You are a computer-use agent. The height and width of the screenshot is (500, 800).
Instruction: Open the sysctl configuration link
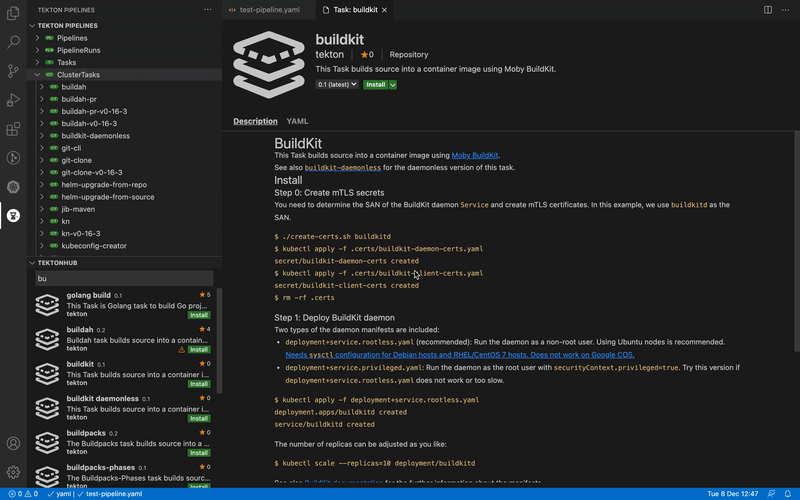(460, 355)
